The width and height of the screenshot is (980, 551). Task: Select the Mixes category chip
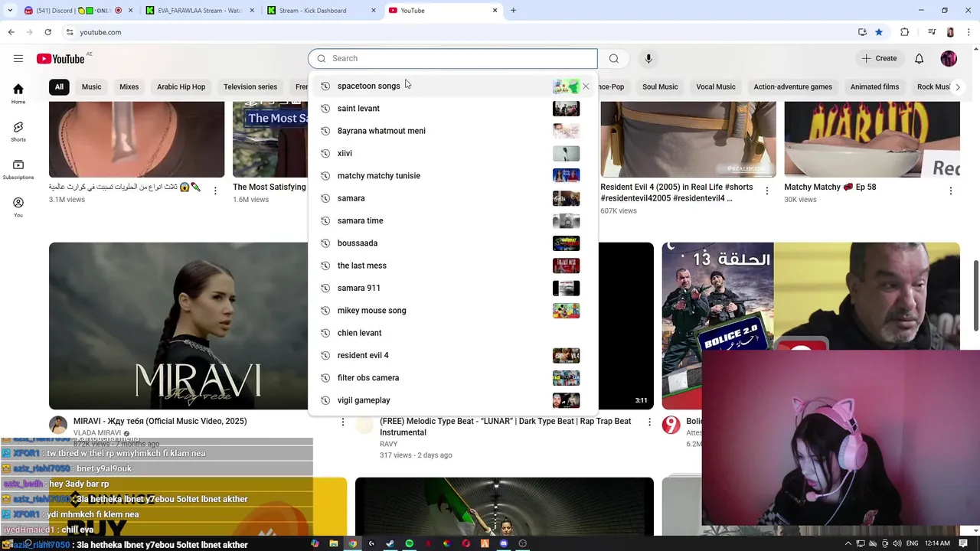[129, 86]
